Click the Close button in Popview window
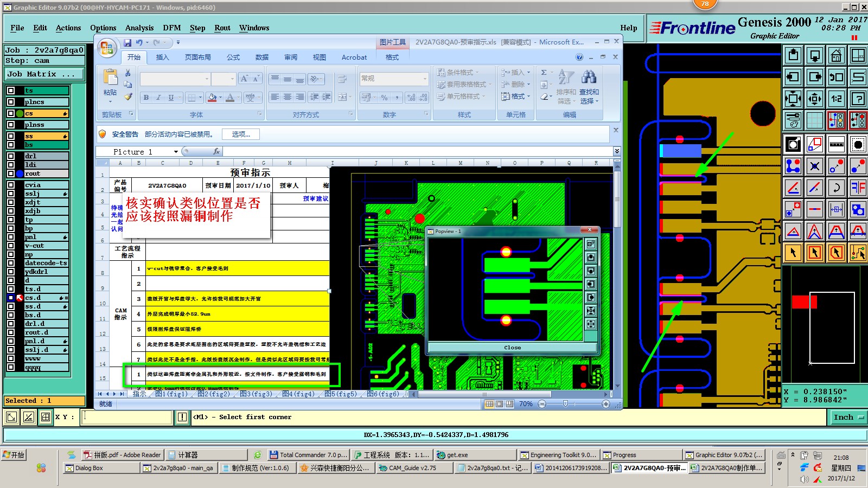This screenshot has height=488, width=868. click(x=513, y=348)
